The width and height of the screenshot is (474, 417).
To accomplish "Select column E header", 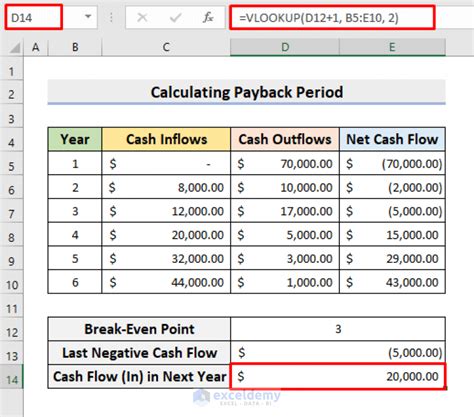I will tap(392, 47).
